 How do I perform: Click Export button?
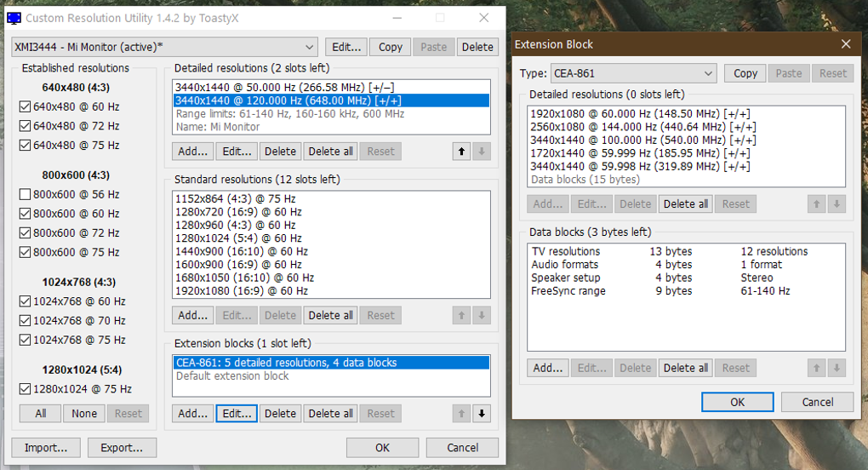click(122, 447)
